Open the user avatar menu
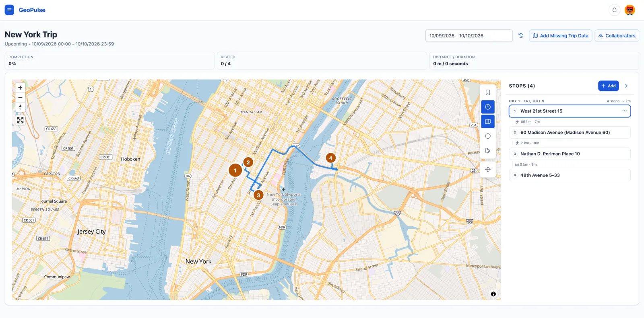The height and width of the screenshot is (318, 644). coord(630,10)
